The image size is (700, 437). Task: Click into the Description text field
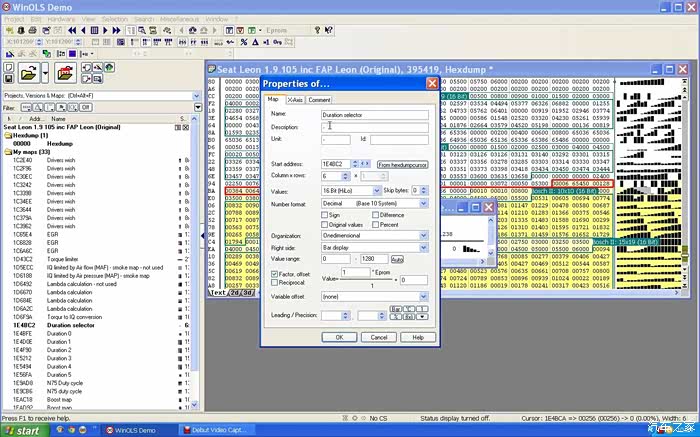pyautogui.click(x=374, y=127)
